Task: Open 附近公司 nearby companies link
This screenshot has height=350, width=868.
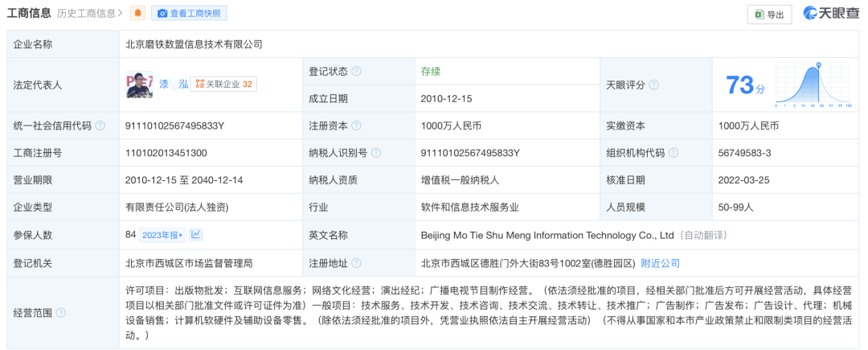Action: tap(661, 264)
